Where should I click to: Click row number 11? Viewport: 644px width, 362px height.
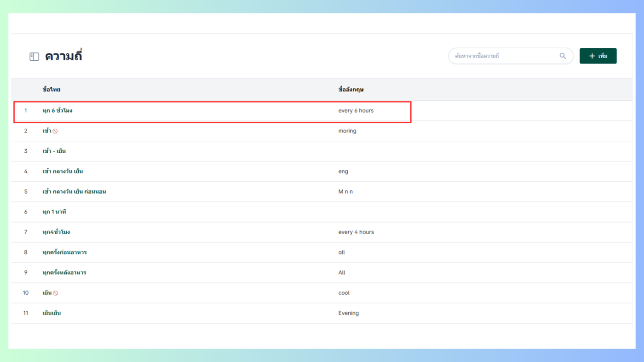click(x=26, y=313)
